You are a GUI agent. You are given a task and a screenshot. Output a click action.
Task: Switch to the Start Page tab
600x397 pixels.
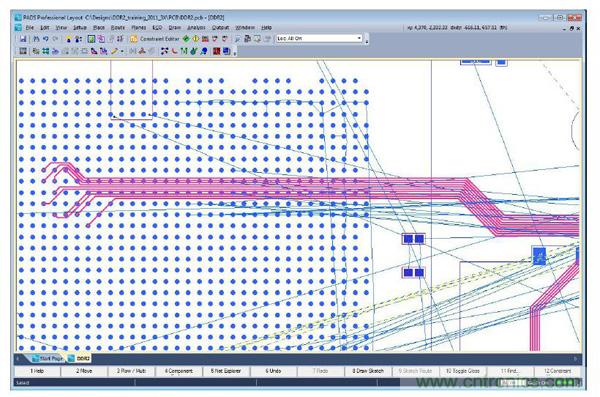[47, 358]
